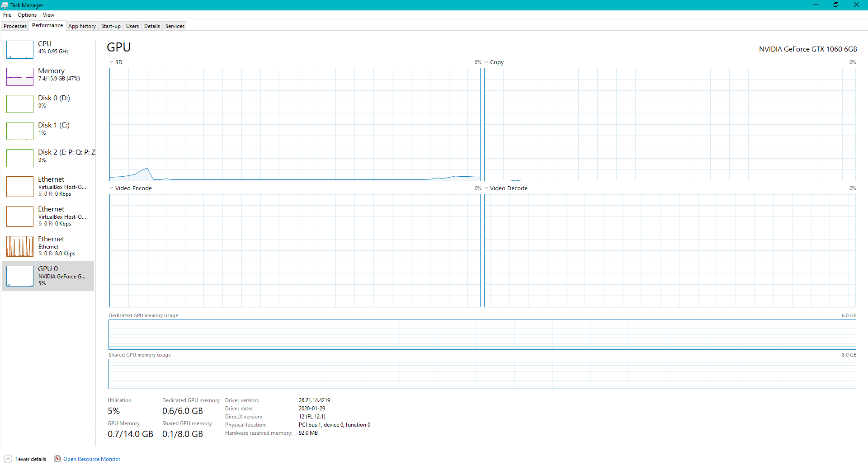
Task: Click the driver version value 26.21.14.4219
Action: pyautogui.click(x=314, y=400)
